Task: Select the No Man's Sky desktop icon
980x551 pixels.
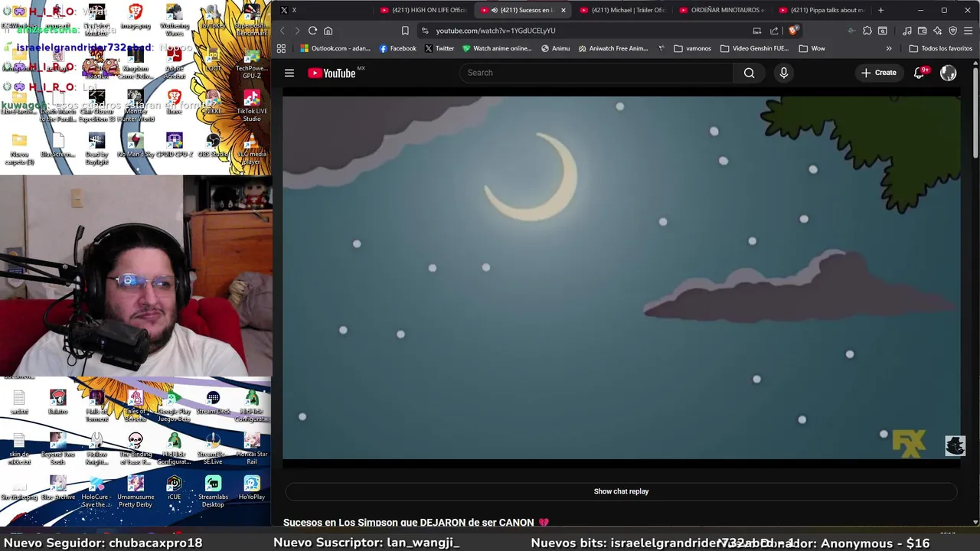Action: [x=135, y=145]
